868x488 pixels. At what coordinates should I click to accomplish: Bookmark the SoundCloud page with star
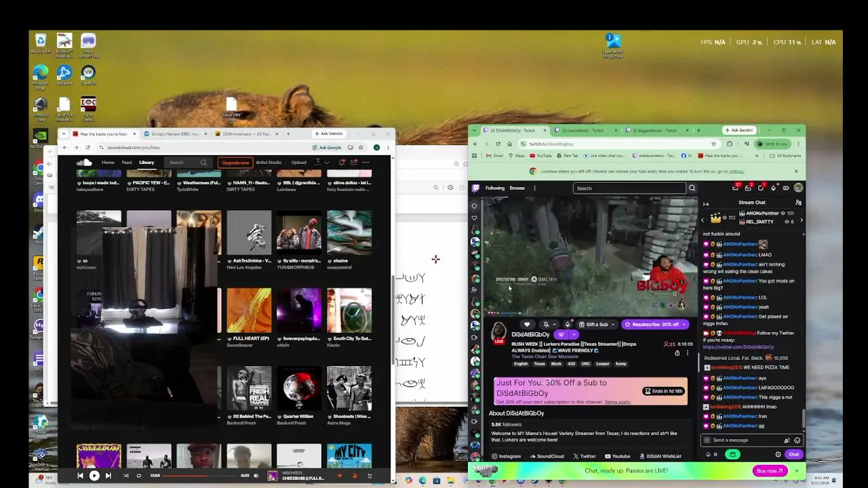[x=360, y=147]
